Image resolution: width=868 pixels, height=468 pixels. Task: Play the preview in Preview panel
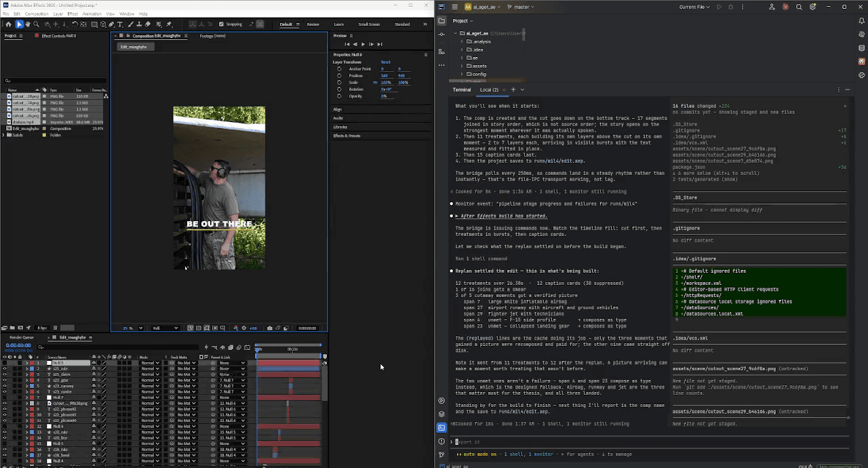[x=363, y=44]
